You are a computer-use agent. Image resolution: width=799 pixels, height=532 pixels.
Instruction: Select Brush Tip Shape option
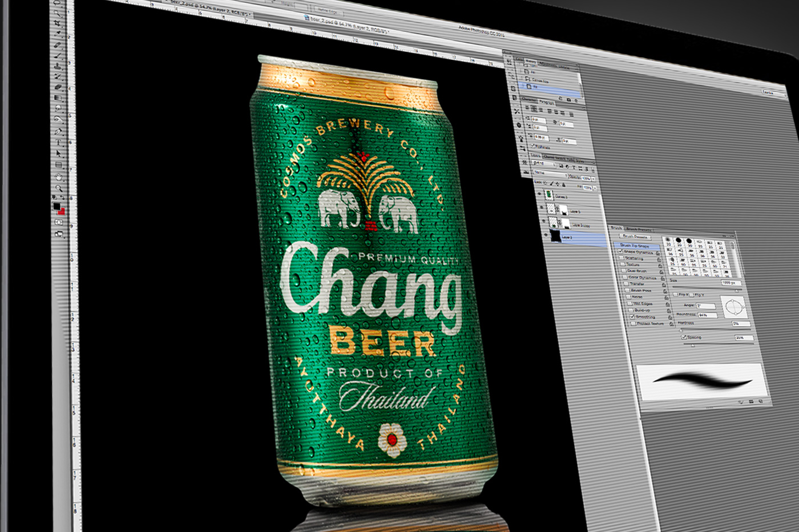636,246
